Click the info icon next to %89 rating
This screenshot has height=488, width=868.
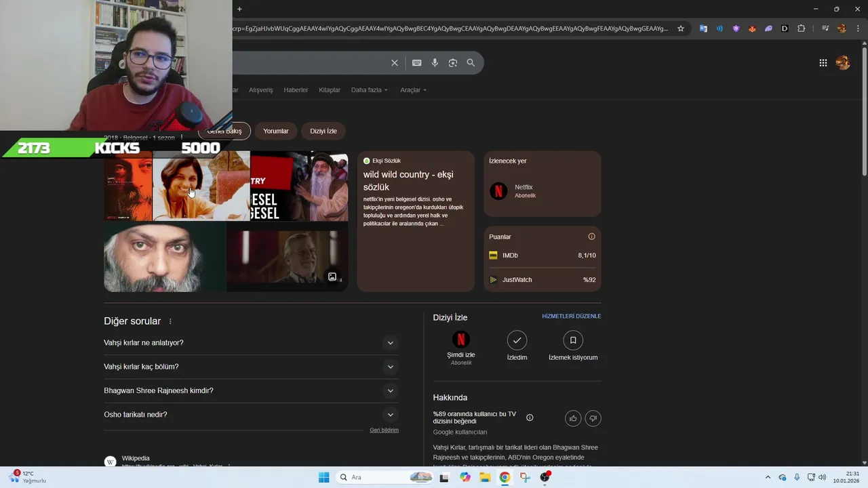click(530, 418)
